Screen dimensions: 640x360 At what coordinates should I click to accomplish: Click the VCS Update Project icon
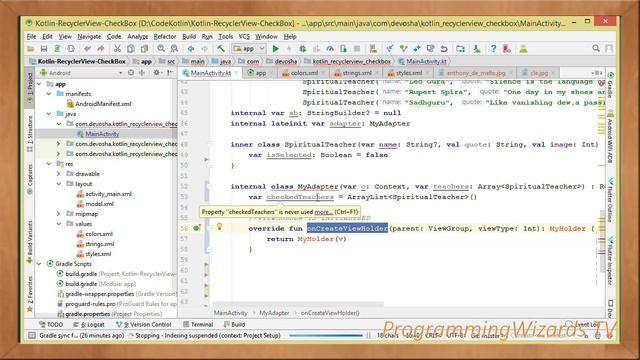point(390,49)
